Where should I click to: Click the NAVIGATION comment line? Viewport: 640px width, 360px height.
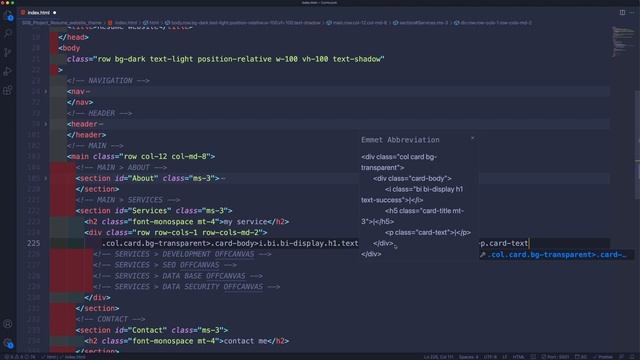[x=108, y=80]
